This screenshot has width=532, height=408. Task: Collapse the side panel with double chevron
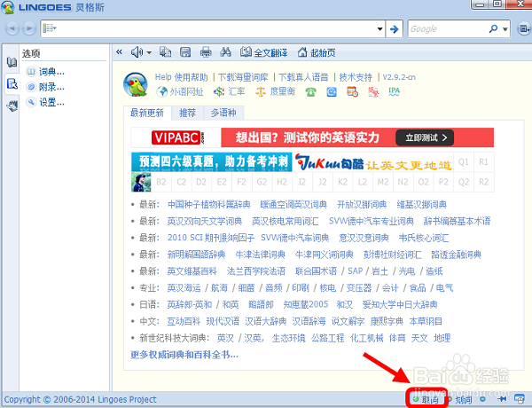tap(119, 52)
